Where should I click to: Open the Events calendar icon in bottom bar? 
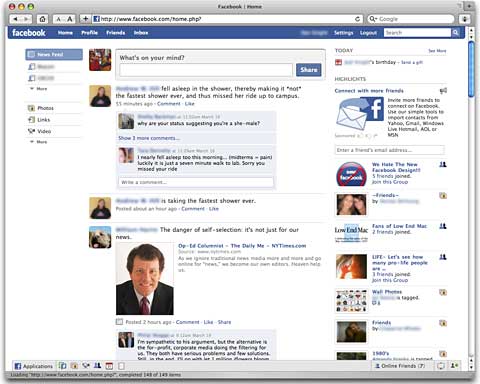click(x=109, y=366)
